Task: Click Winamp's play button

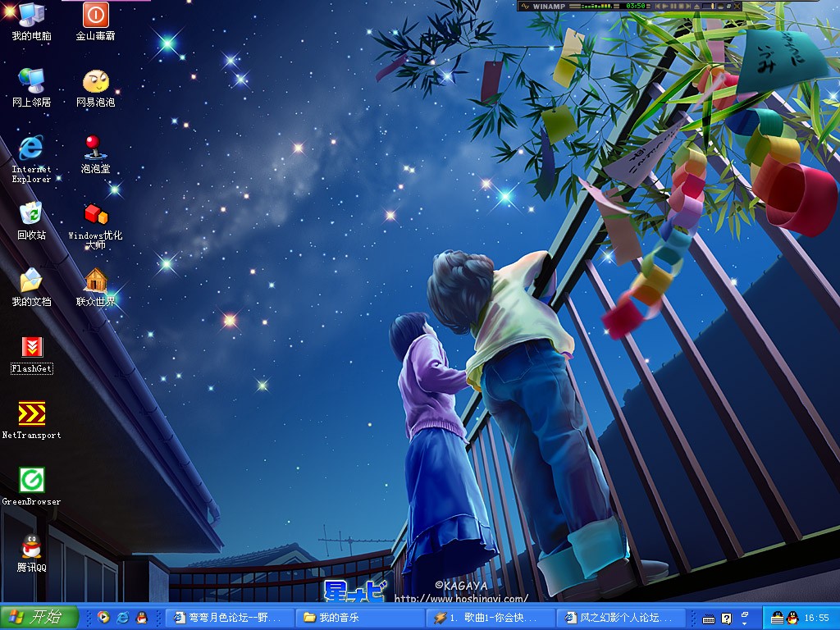Action: (665, 7)
